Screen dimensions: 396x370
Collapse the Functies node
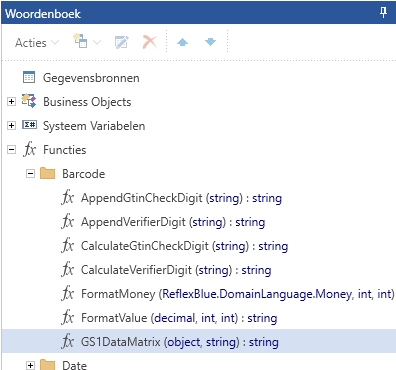(11, 149)
